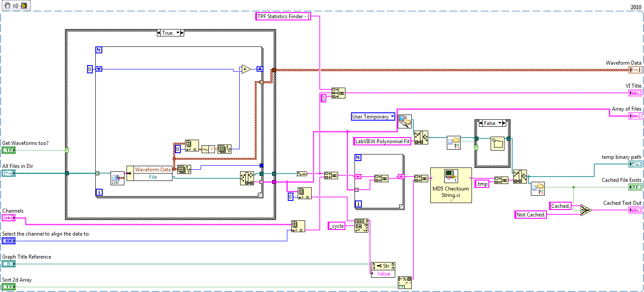Select Array Size node wired to Add
Image resolution: width=644 pixels, height=292 pixels.
(x=224, y=149)
